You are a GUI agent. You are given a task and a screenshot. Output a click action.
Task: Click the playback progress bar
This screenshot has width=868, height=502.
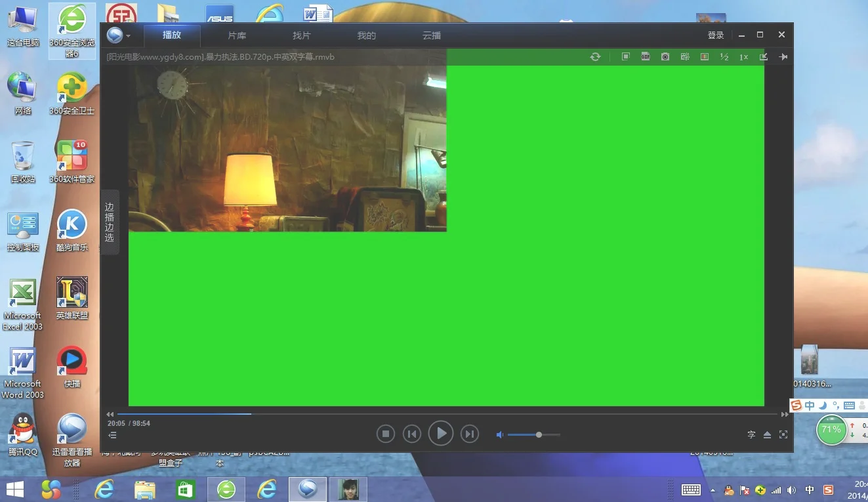(448, 414)
